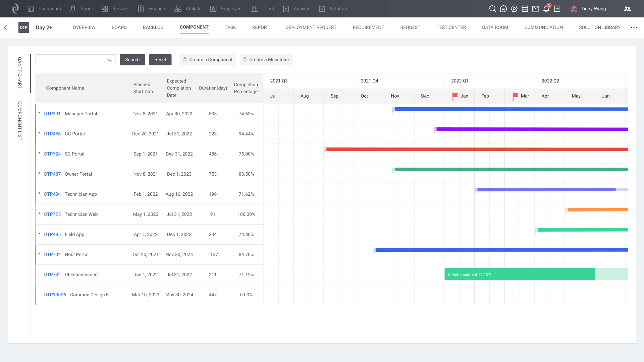Expand the DTP724 SC Portal row
Image resolution: width=644 pixels, height=362 pixels.
point(39,153)
